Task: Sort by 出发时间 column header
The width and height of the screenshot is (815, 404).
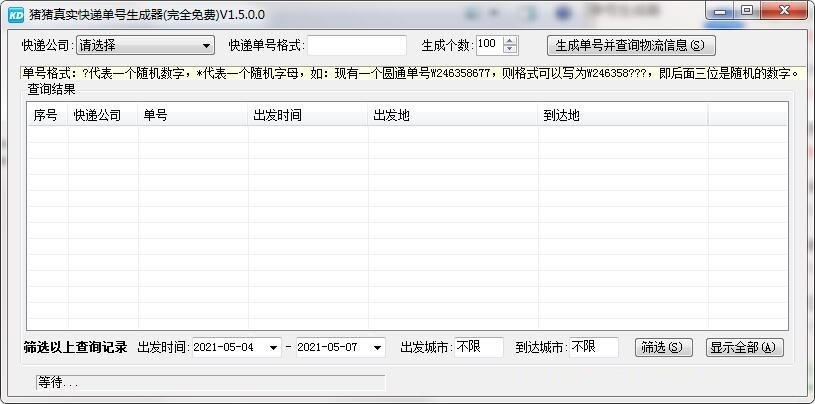Action: (308, 115)
